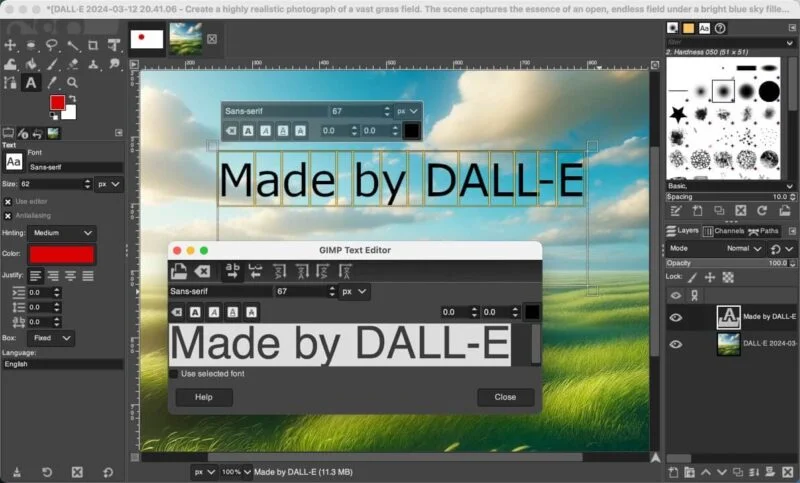This screenshot has width=800, height=483.
Task: Open the Box Fixed dropdown
Action: (51, 338)
